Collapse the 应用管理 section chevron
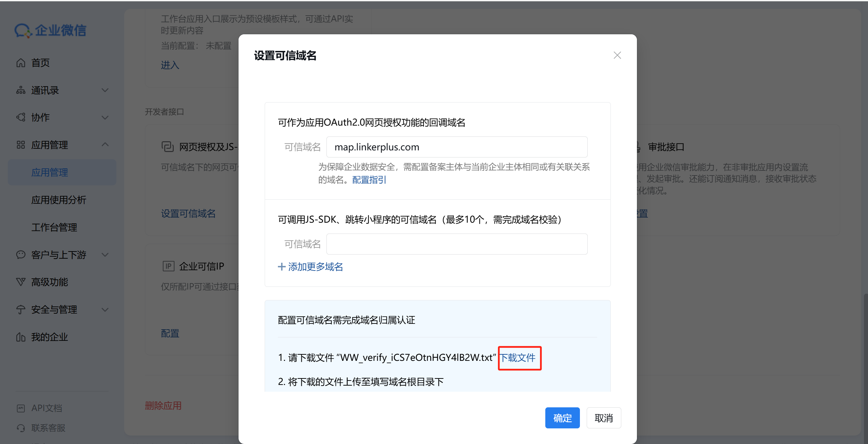The width and height of the screenshot is (868, 444). click(x=105, y=145)
